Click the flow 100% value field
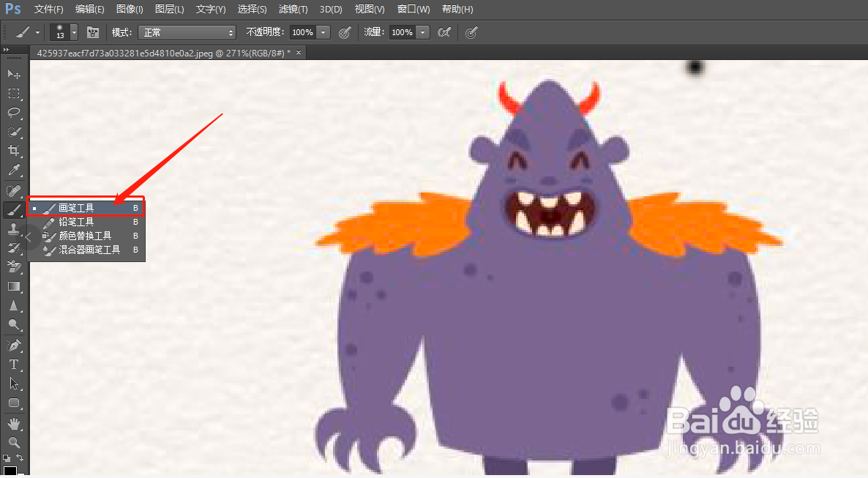The image size is (868, 478). [x=403, y=33]
